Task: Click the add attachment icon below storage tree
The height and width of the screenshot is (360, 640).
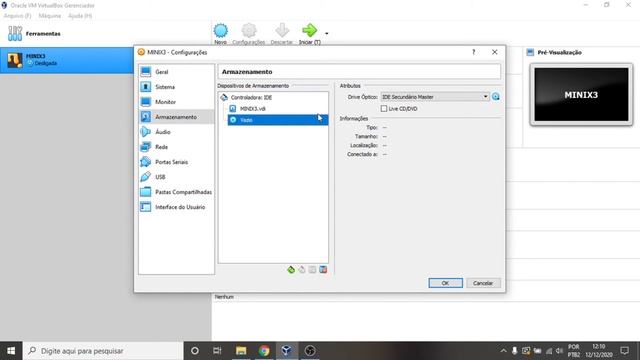Action: (x=312, y=269)
